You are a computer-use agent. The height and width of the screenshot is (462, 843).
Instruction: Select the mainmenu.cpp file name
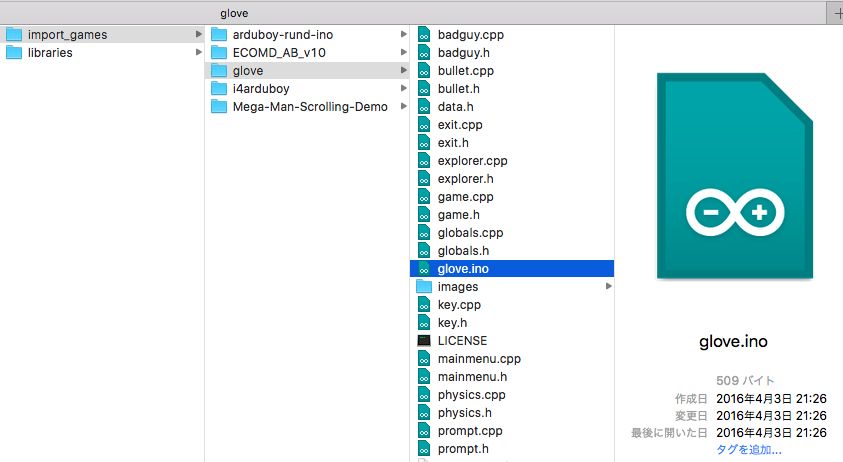click(479, 359)
